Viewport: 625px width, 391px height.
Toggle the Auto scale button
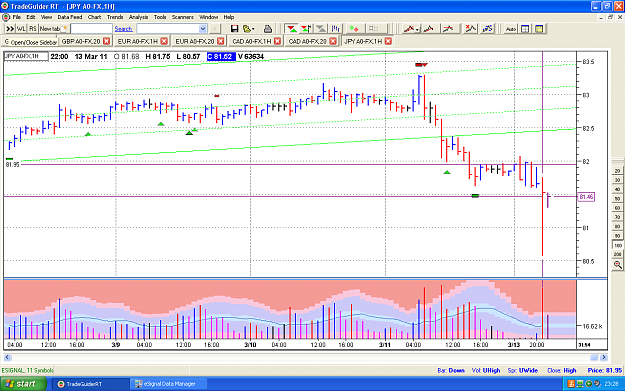coord(511,29)
